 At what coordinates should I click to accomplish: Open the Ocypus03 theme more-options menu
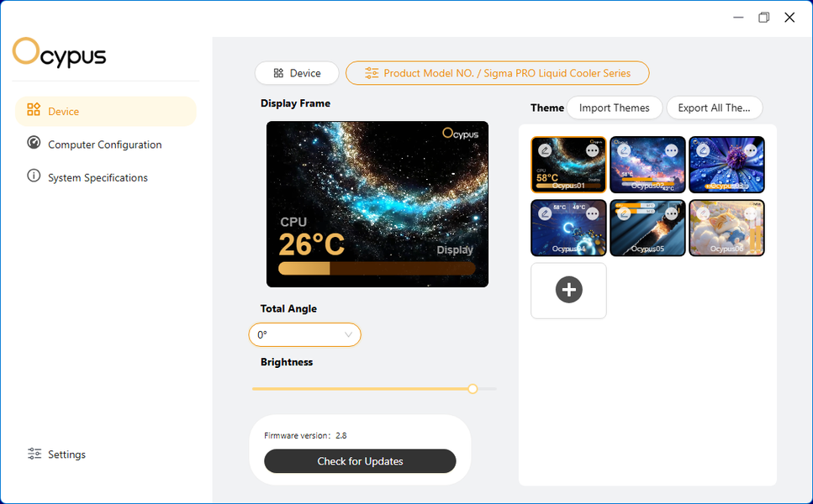pos(750,150)
